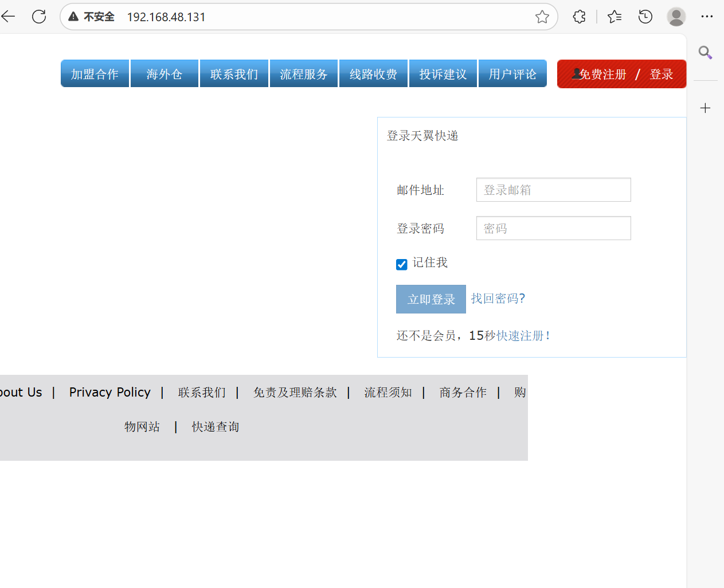Image resolution: width=724 pixels, height=588 pixels.
Task: Open the 流程须知 footer link
Action: coord(388,393)
